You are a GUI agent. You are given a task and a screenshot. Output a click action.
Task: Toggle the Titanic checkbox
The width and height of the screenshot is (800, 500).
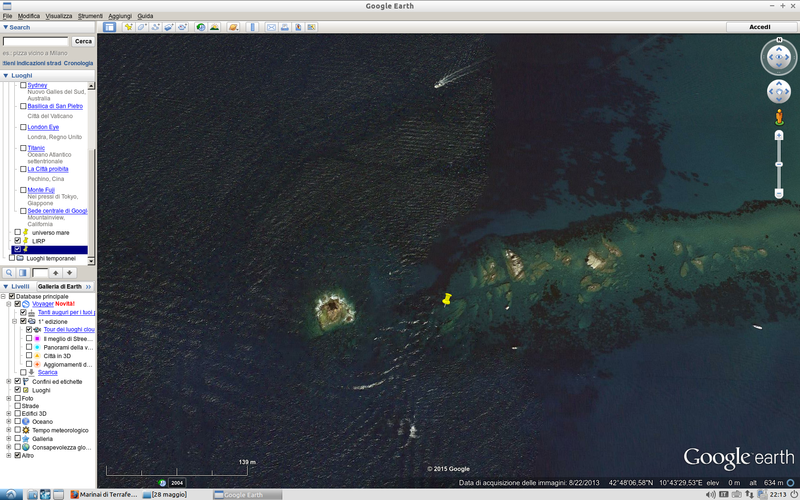[x=23, y=148]
